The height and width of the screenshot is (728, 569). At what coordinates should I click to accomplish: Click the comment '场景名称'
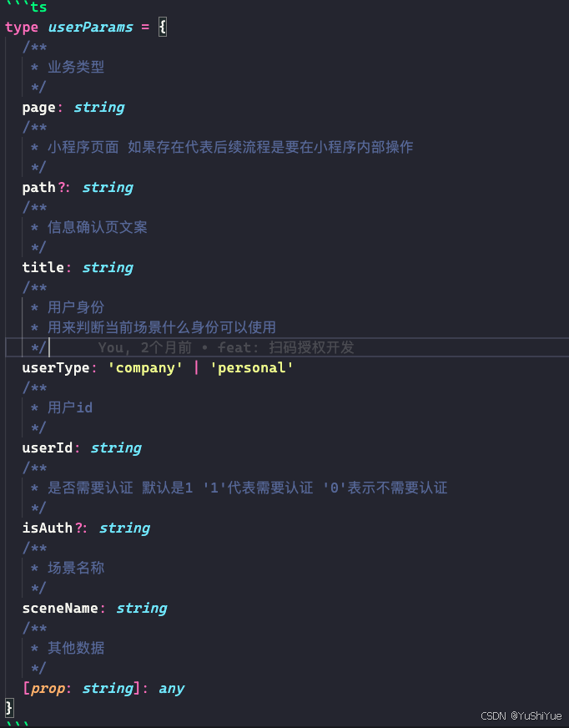(x=76, y=568)
